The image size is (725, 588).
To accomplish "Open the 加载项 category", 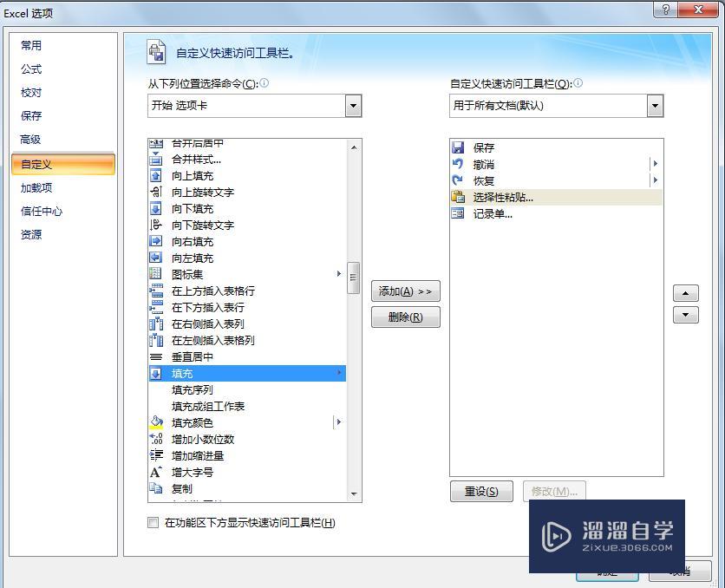I will click(36, 187).
